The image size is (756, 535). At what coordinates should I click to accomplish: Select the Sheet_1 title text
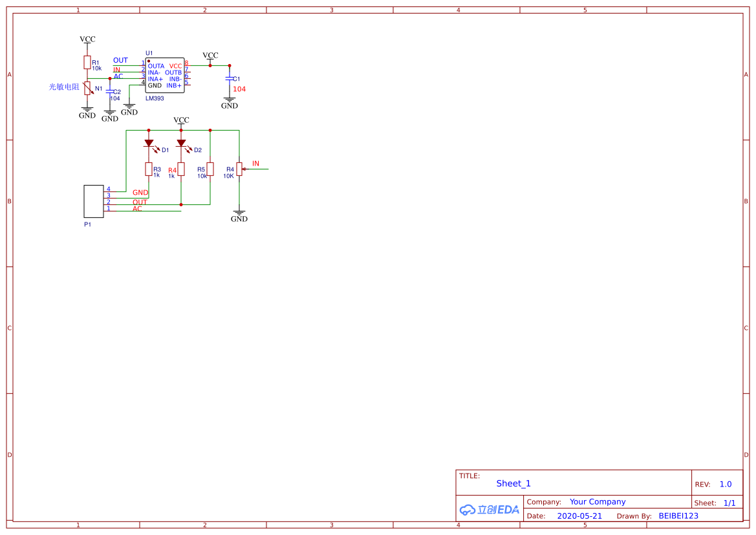coord(513,483)
